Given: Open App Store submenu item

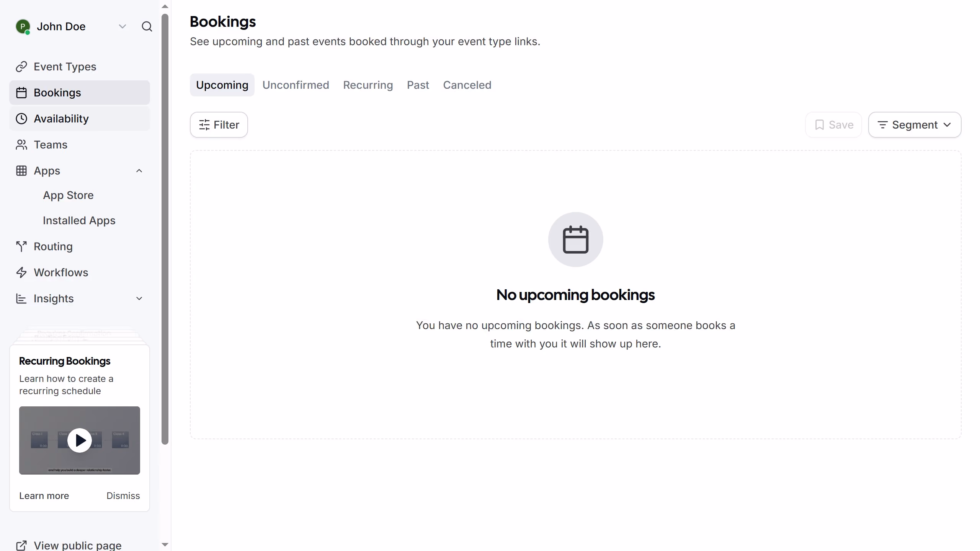Looking at the screenshot, I should pos(68,195).
